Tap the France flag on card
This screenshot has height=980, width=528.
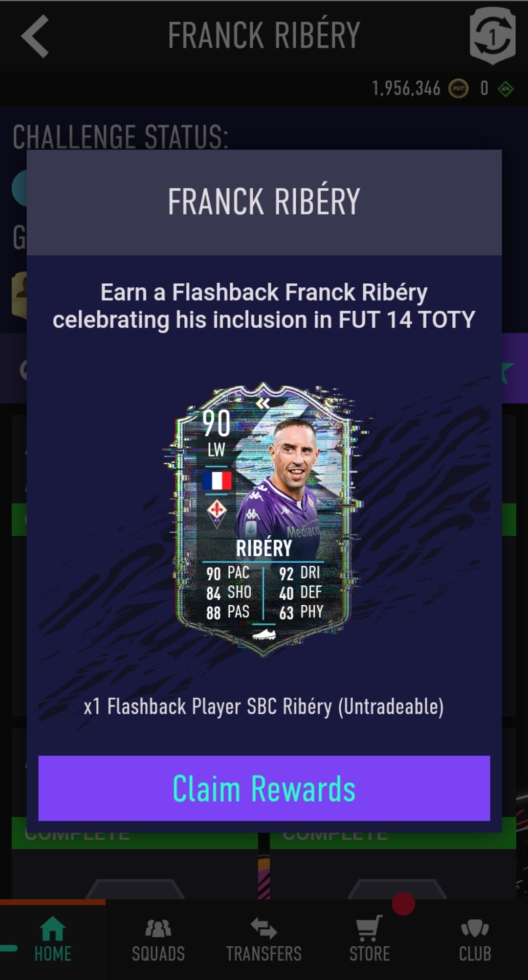[x=217, y=480]
